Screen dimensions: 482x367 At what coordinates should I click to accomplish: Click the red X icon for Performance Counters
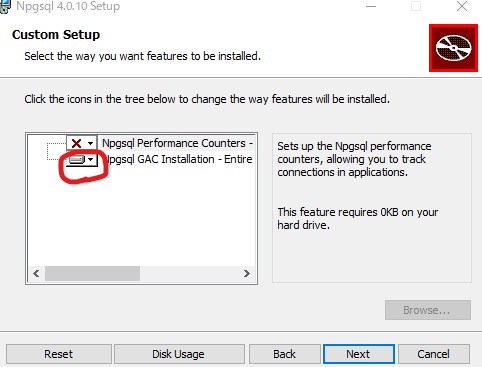77,143
